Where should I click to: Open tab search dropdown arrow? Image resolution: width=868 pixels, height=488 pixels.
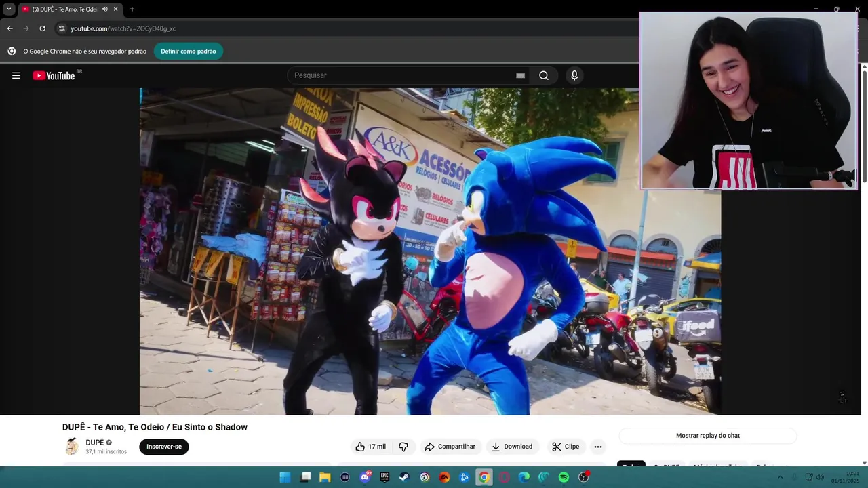coord(9,9)
